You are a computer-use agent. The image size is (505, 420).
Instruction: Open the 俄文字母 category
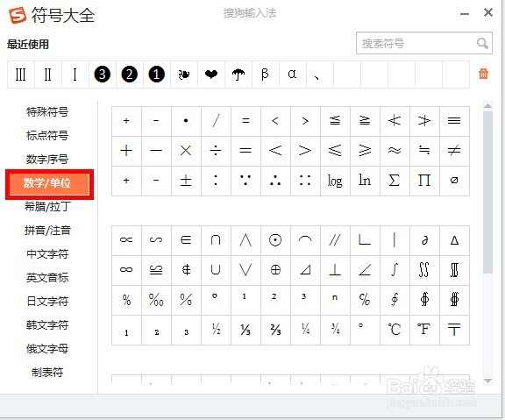pyautogui.click(x=47, y=348)
